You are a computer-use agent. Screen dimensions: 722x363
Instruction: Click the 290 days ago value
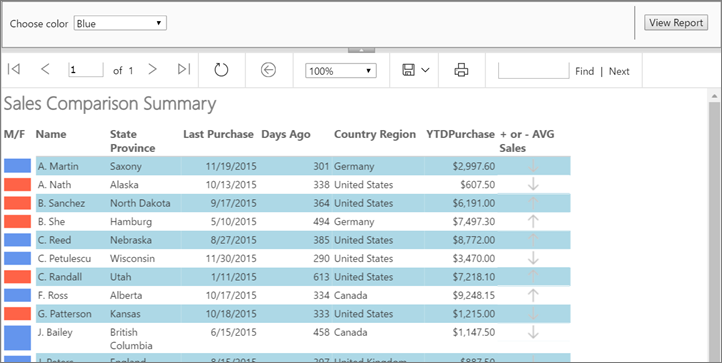pyautogui.click(x=321, y=258)
